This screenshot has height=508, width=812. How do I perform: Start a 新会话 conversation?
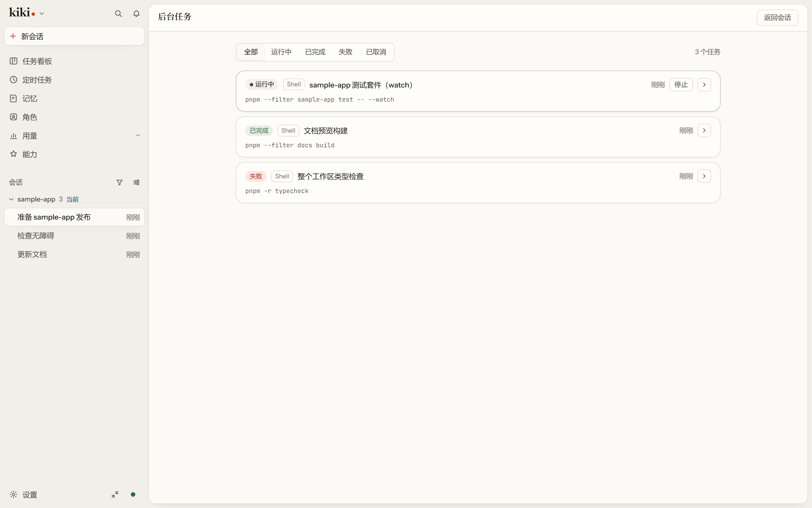pos(74,36)
